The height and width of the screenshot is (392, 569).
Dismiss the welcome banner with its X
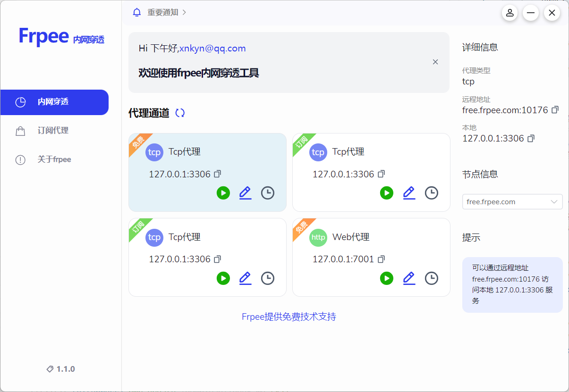pos(435,62)
